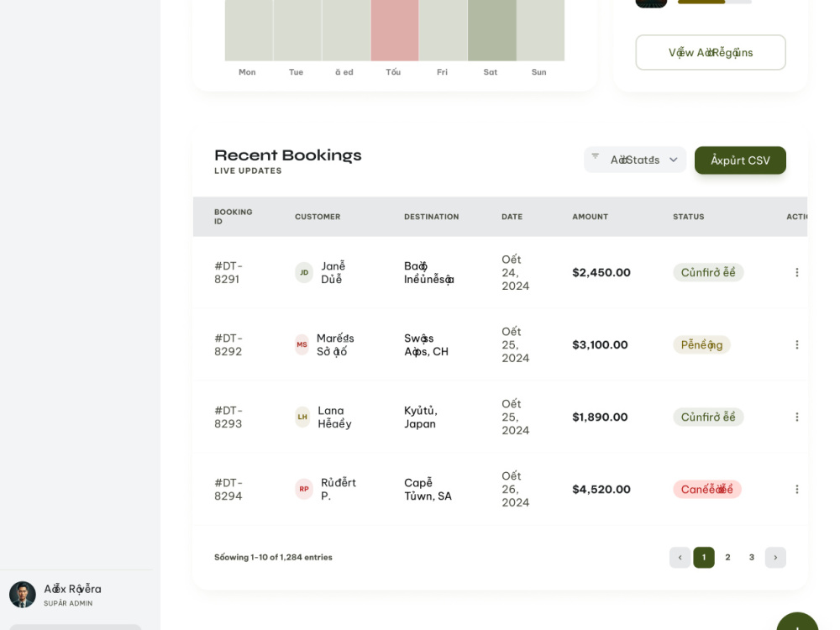Click the olive progress bar near thumbnail
The width and height of the screenshot is (840, 630).
[701, 2]
